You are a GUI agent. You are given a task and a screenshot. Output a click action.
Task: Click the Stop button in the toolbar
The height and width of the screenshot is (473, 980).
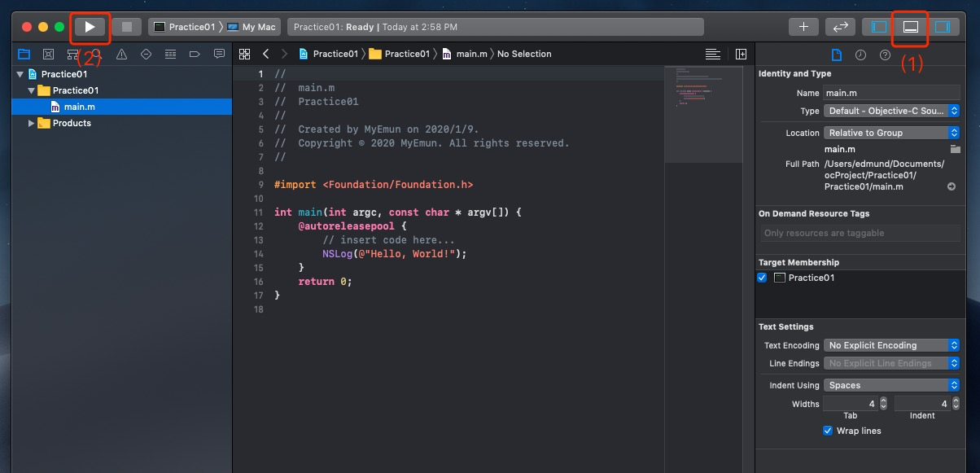pos(126,27)
